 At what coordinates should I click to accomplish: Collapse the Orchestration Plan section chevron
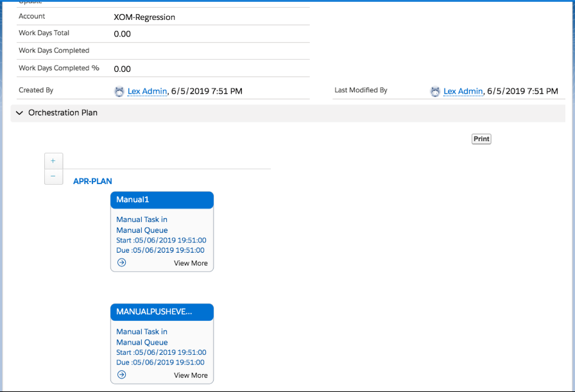(19, 113)
